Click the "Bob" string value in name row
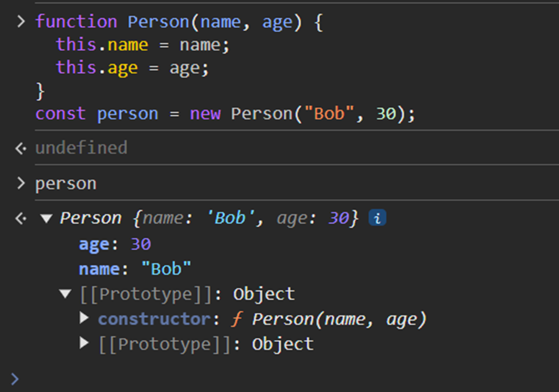 click(166, 269)
